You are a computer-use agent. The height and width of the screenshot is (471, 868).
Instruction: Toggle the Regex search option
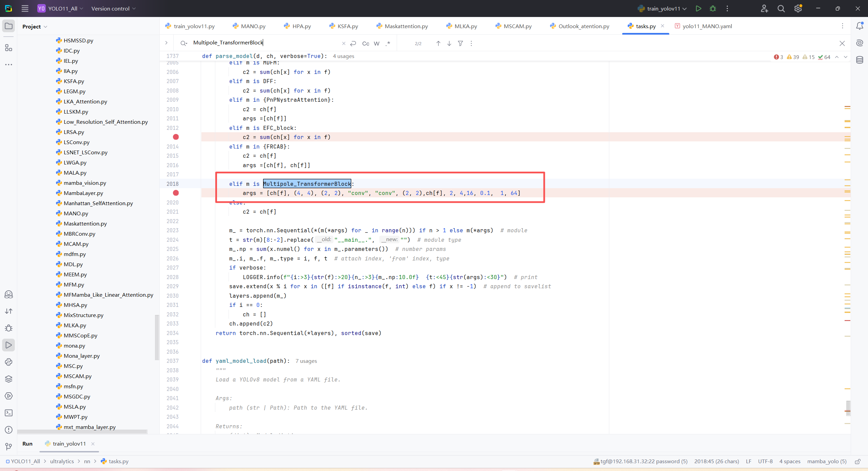(x=388, y=43)
